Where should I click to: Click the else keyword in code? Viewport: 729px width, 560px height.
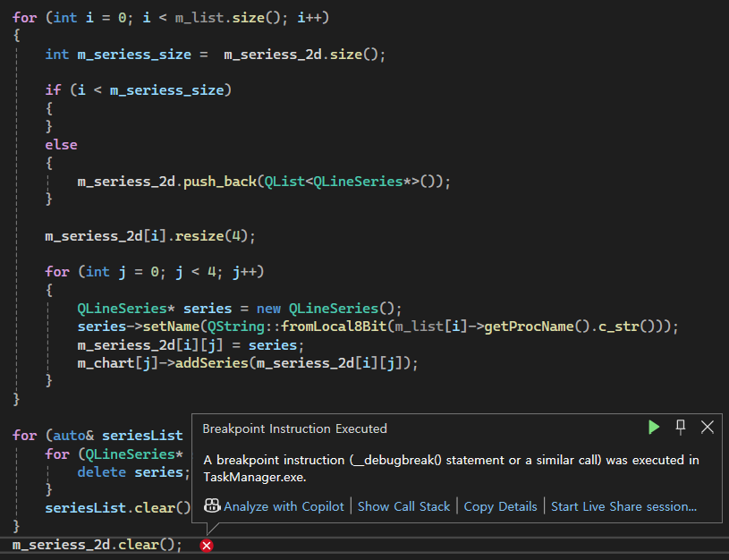(61, 145)
